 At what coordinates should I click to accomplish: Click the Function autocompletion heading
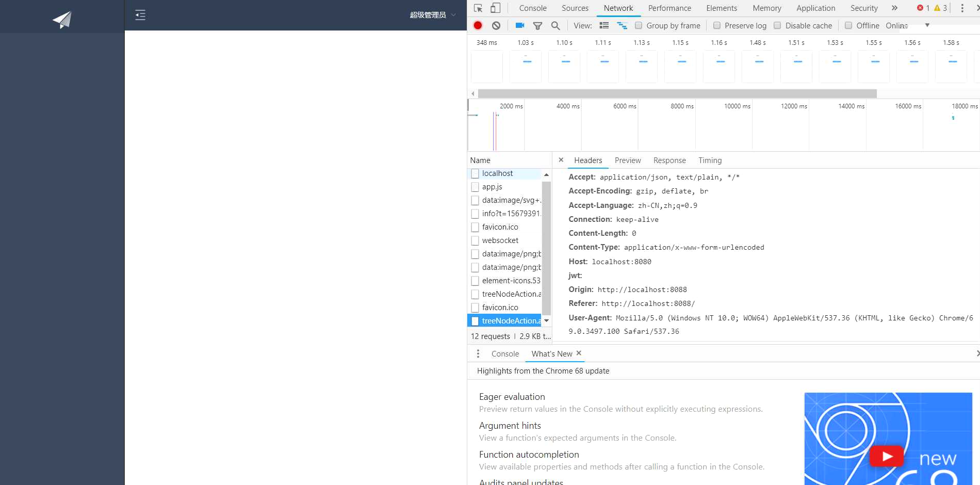click(x=529, y=455)
